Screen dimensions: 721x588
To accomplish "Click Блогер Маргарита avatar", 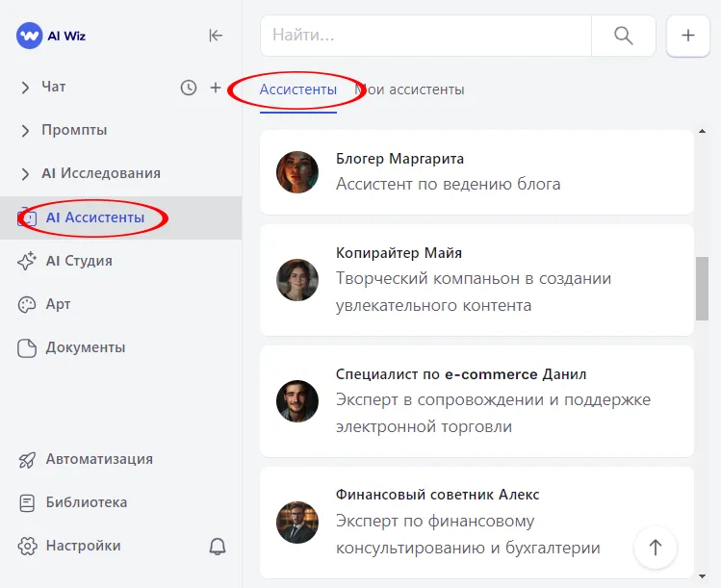I will 297,172.
